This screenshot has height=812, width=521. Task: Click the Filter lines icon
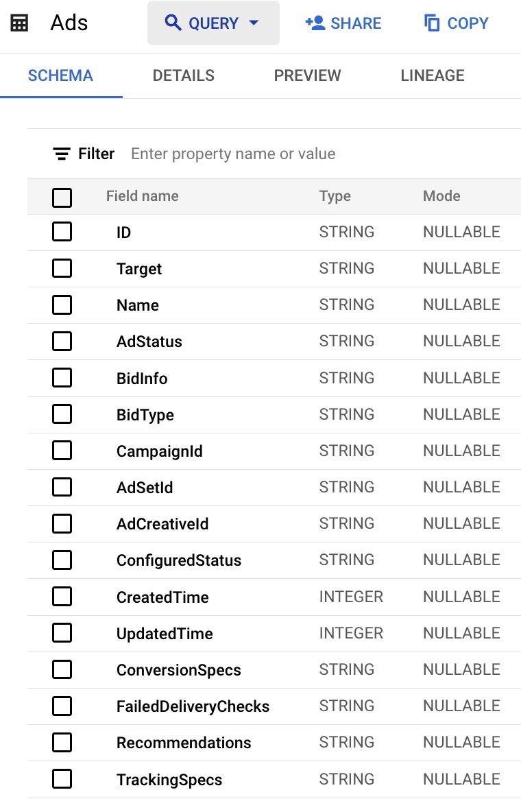tap(62, 154)
